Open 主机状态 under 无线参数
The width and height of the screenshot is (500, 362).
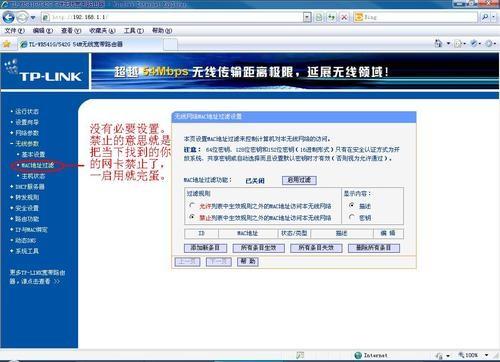tap(33, 176)
